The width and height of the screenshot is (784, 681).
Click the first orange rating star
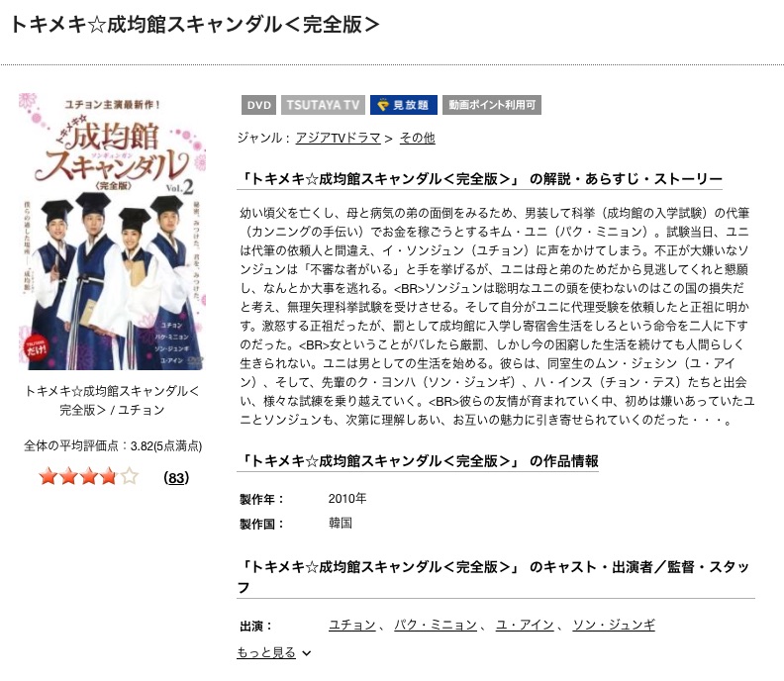coord(49,476)
